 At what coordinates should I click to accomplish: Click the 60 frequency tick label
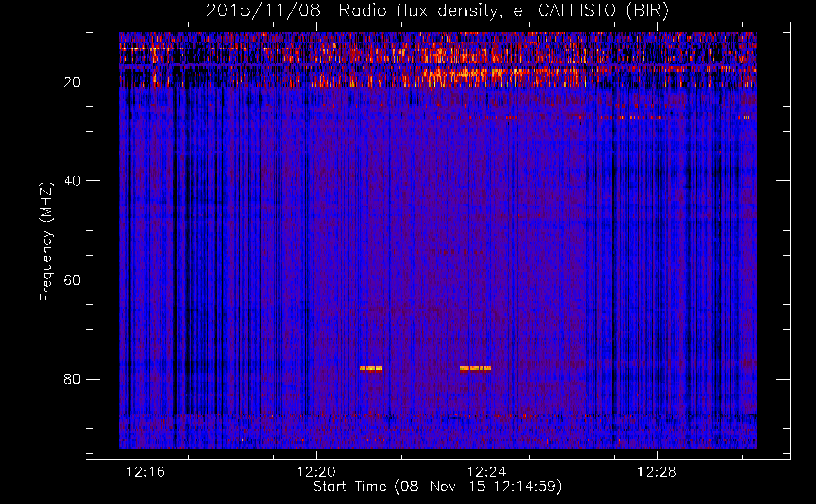[72, 280]
